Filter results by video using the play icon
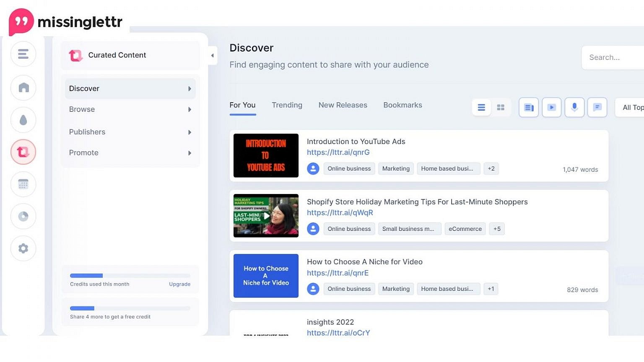This screenshot has height=362, width=644. click(x=551, y=107)
